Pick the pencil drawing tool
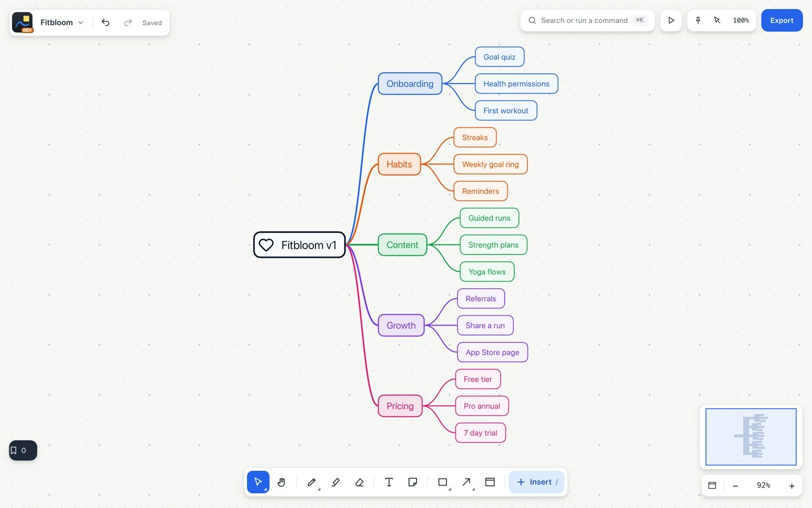Viewport: 812px width, 508px height. point(311,482)
